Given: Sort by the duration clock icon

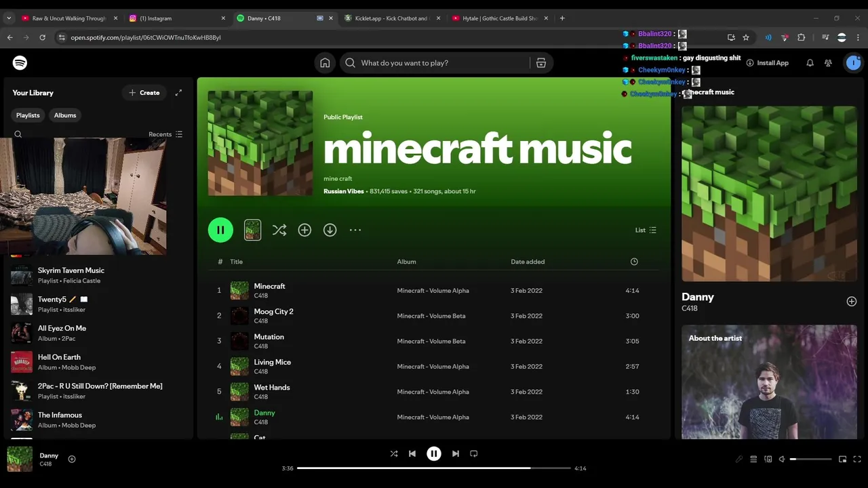Looking at the screenshot, I should (634, 262).
